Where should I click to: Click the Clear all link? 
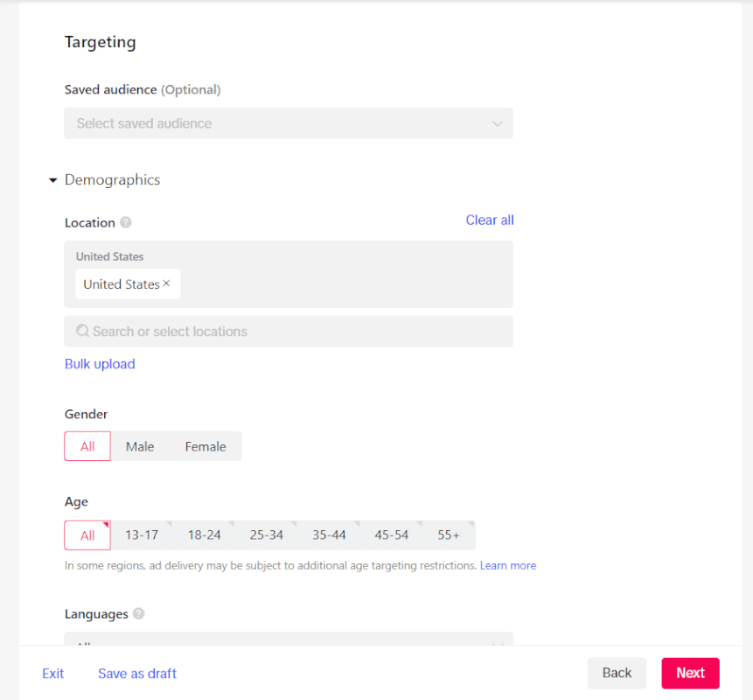click(490, 220)
